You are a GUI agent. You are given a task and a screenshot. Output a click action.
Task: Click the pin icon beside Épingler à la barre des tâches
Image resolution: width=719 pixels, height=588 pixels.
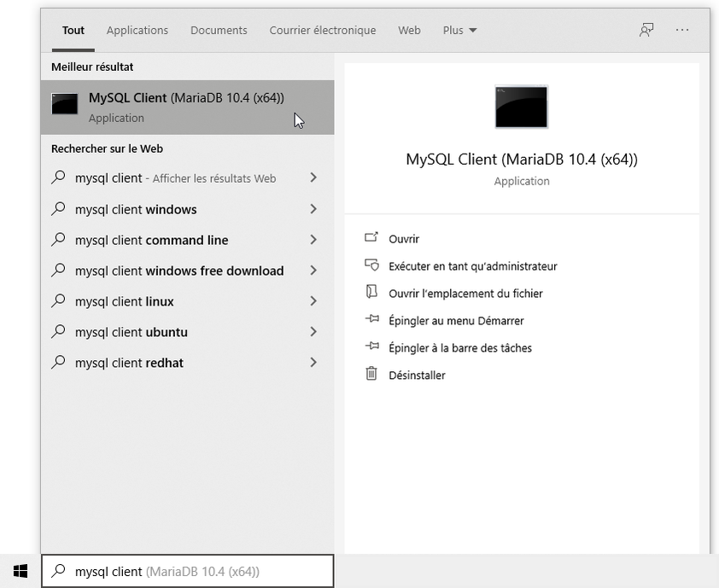371,346
